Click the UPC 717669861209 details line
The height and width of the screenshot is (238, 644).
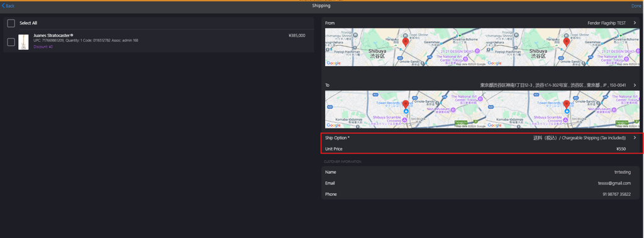point(86,41)
